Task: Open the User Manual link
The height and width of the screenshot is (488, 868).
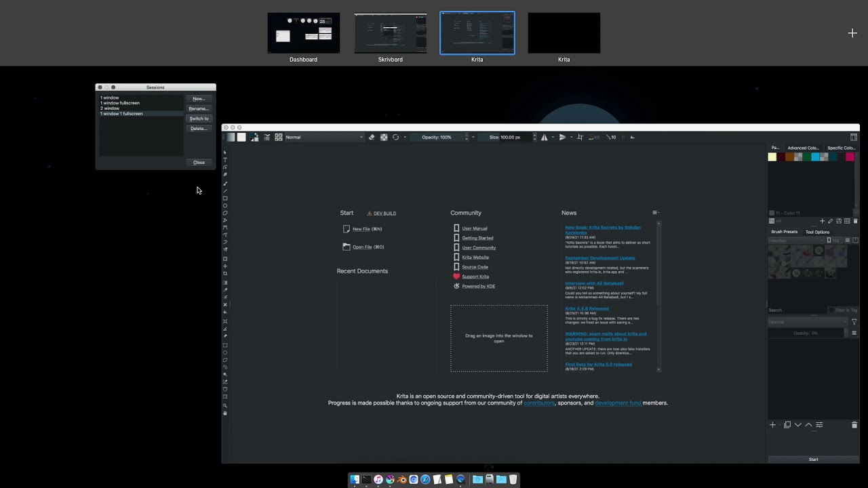Action: pos(474,228)
